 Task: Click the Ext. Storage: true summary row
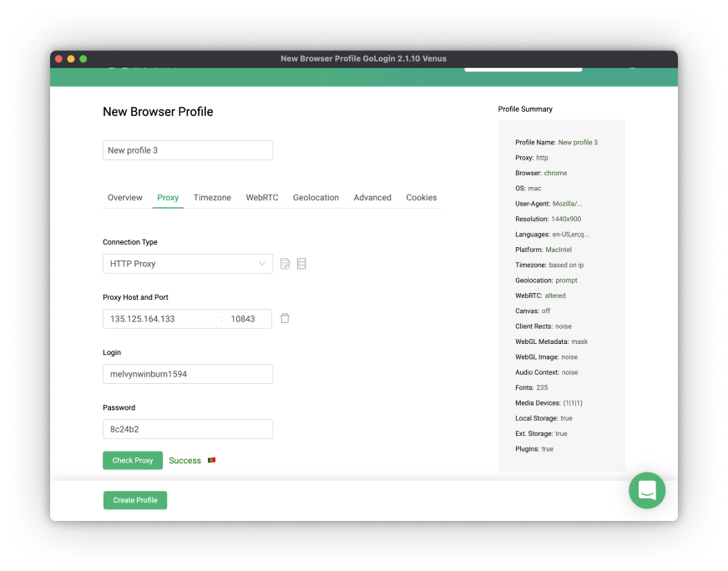[x=541, y=433]
